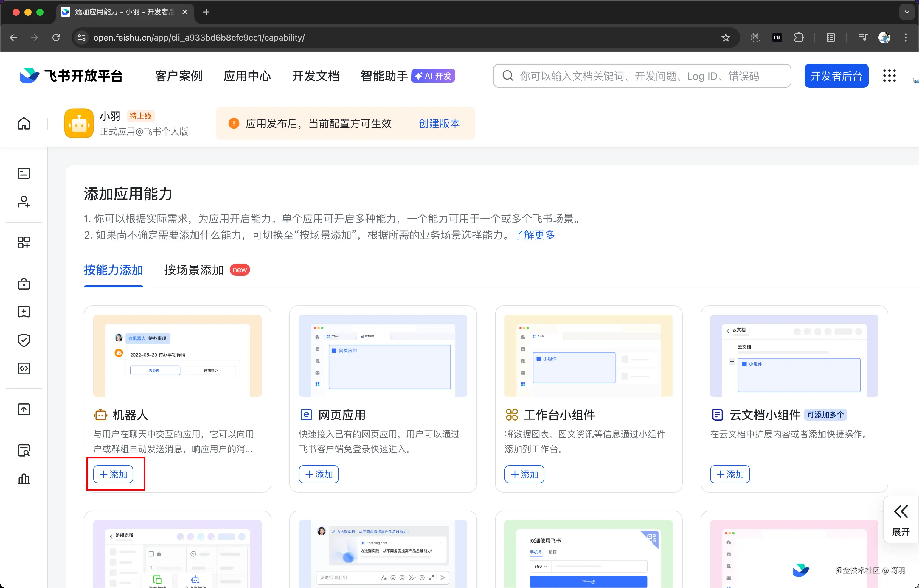Click the home icon in the sidebar
This screenshot has height=588, width=919.
tap(24, 123)
